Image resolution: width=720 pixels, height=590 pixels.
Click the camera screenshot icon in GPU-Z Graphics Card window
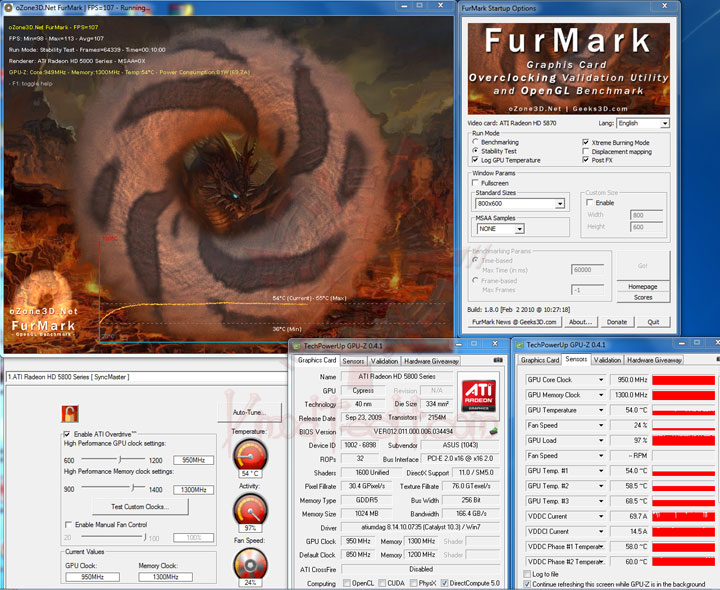click(498, 360)
